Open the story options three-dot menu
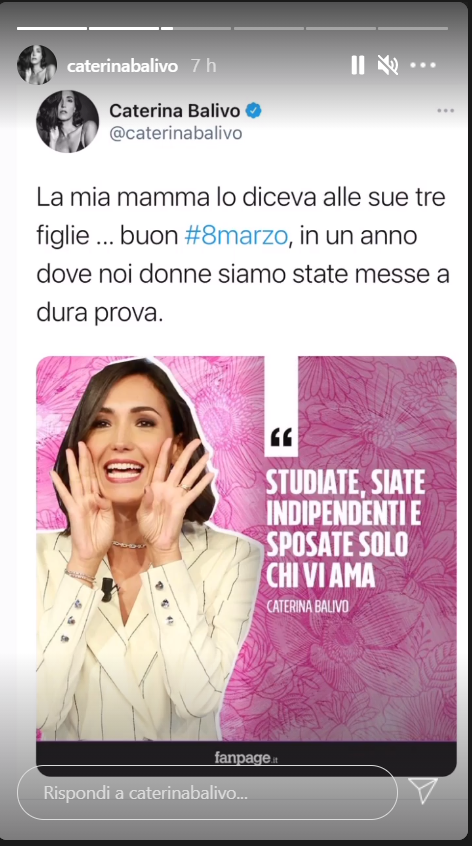Image resolution: width=472 pixels, height=846 pixels. coord(423,65)
